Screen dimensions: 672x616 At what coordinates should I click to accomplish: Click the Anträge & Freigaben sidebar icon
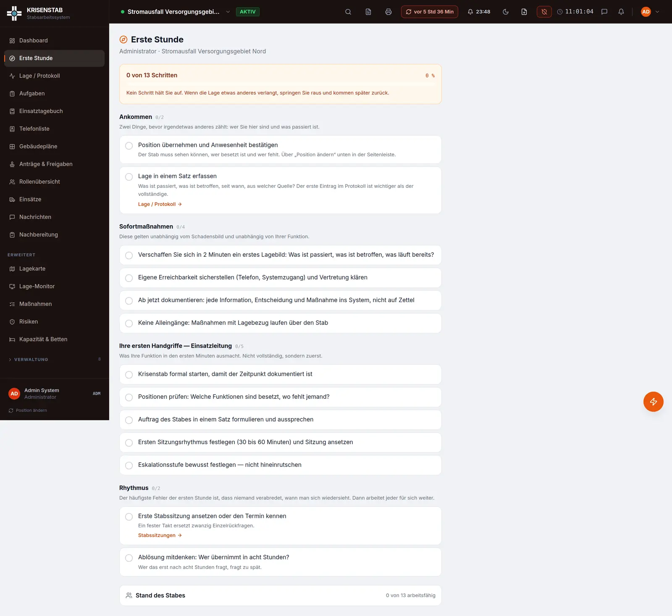12,164
